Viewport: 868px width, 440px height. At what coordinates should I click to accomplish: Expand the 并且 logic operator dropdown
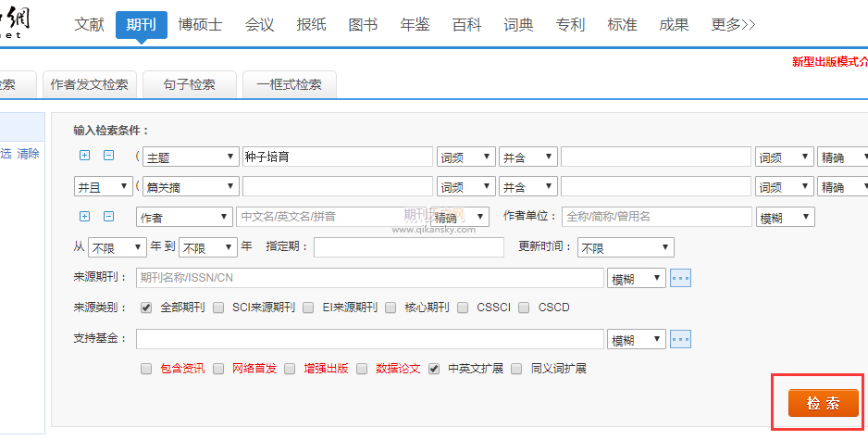point(103,187)
